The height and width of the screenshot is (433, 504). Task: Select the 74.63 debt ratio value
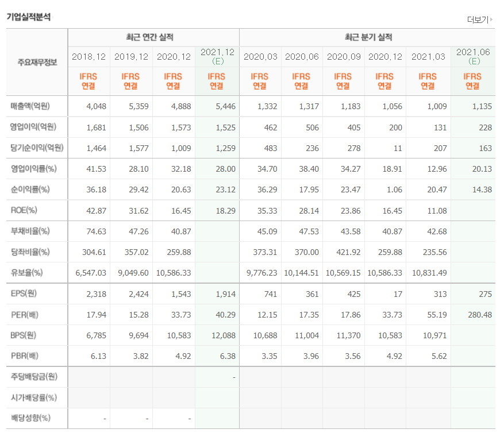[97, 231]
